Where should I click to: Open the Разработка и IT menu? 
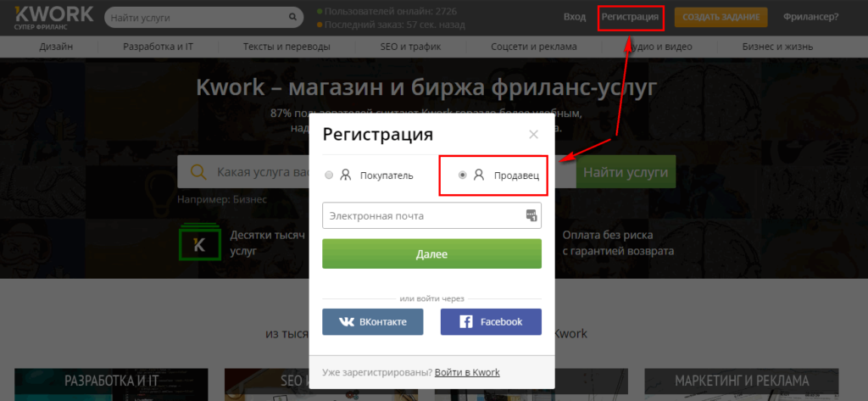click(158, 47)
